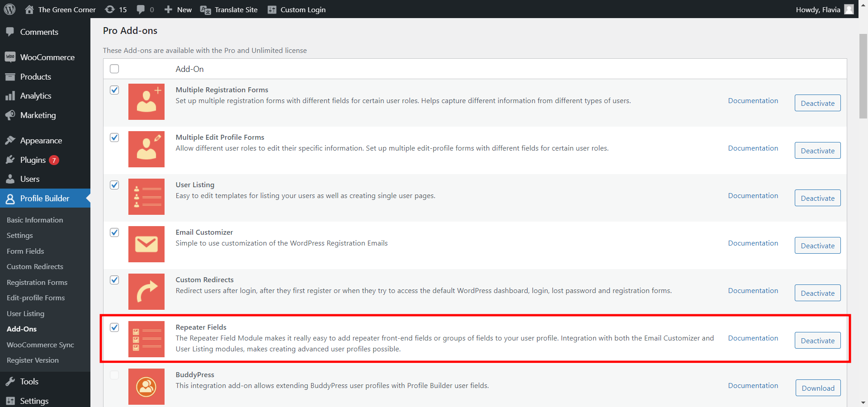Click the Profile Builder person icon
Image resolution: width=868 pixels, height=407 pixels.
coord(10,199)
